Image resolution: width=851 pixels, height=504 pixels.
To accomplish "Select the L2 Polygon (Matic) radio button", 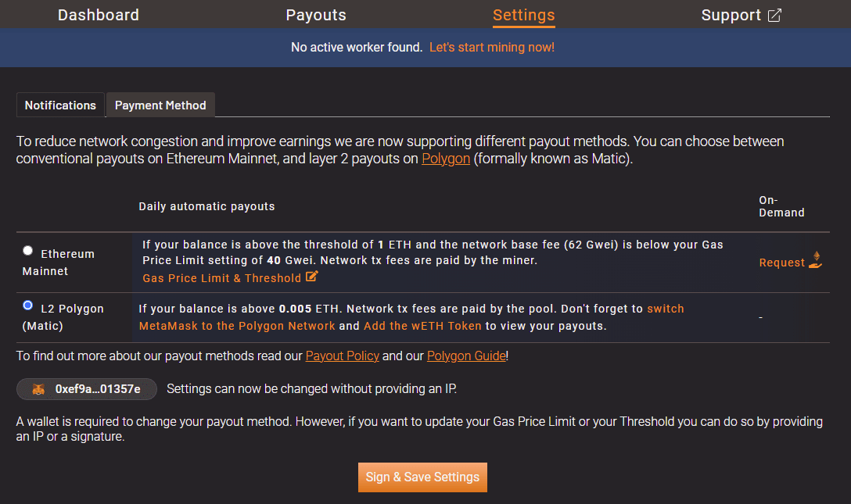I will pos(27,305).
